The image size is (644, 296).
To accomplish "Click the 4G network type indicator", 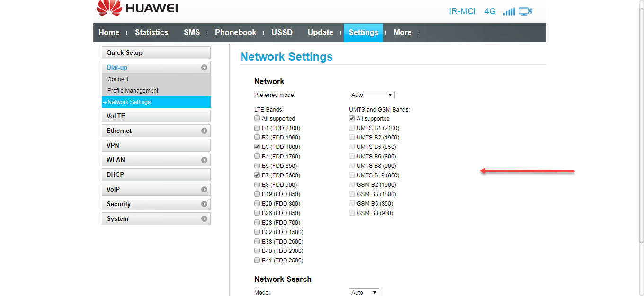I will (x=490, y=11).
